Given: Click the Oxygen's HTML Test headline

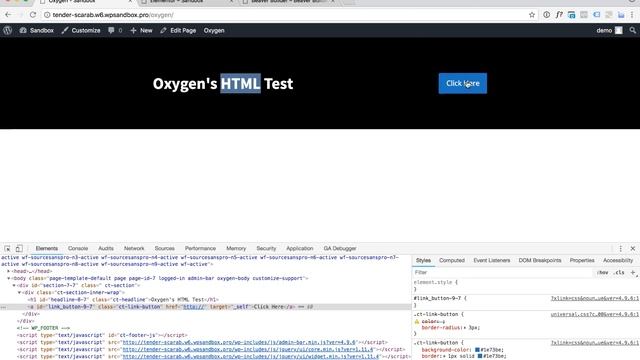Looking at the screenshot, I should coord(223,83).
